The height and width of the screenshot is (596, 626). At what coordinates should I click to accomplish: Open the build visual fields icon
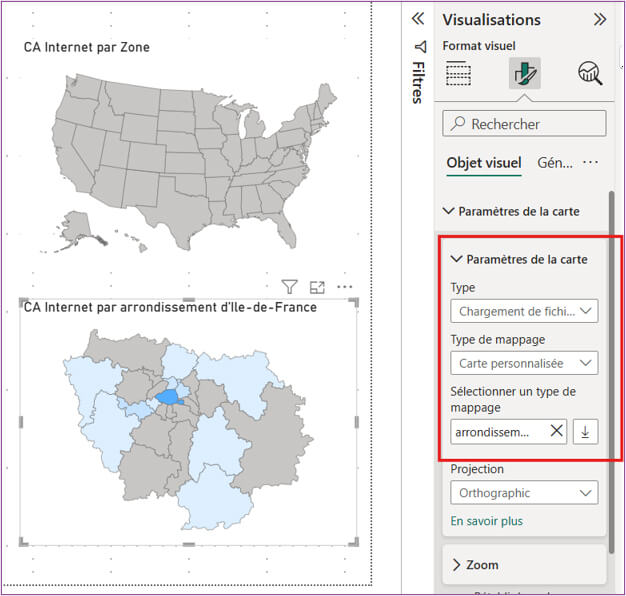click(x=458, y=73)
